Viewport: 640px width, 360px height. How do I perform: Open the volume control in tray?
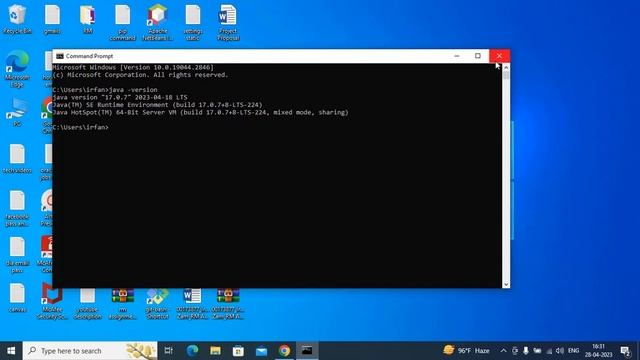pyautogui.click(x=560, y=351)
